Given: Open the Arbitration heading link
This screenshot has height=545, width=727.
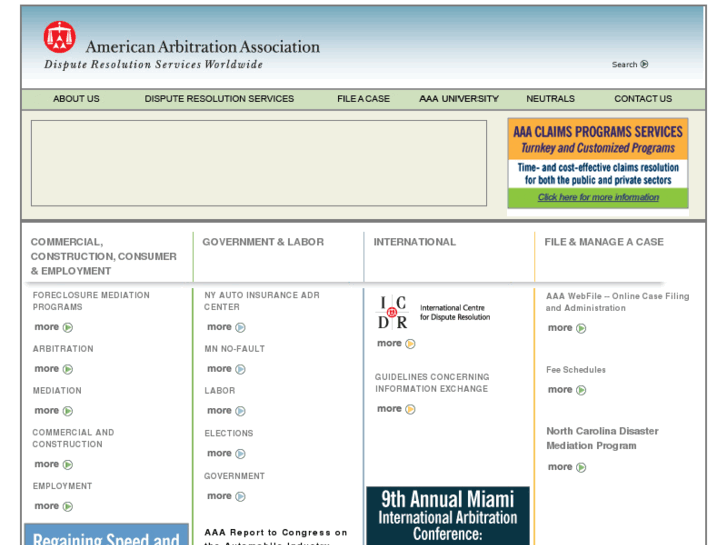Looking at the screenshot, I should coord(63,349).
